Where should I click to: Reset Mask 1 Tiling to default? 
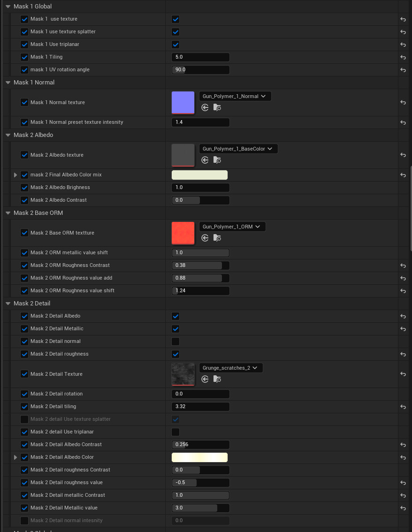[x=403, y=57]
